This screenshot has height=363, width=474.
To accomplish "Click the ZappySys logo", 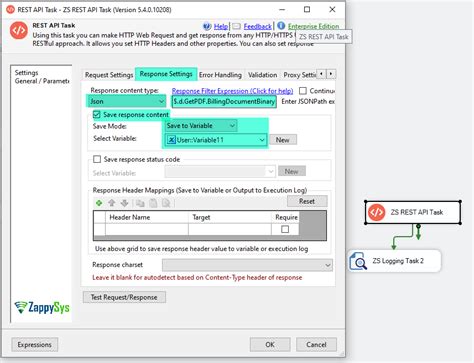I will point(42,307).
